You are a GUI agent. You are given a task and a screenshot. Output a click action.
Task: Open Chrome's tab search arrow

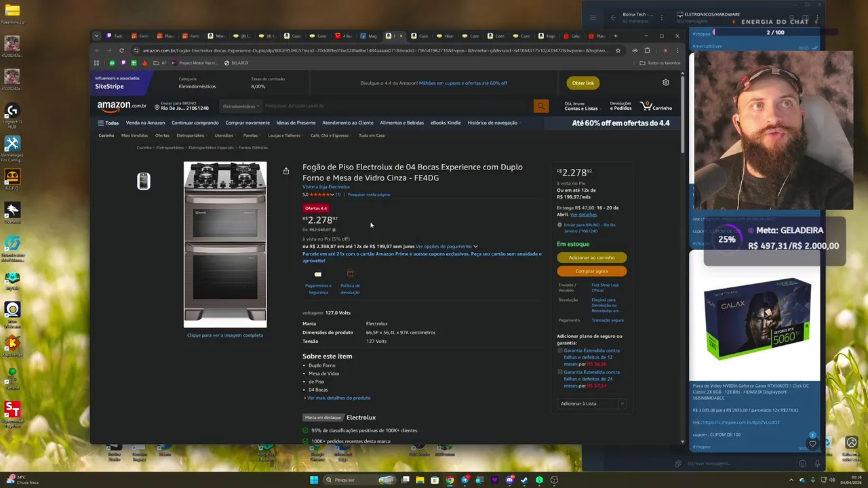(96, 36)
